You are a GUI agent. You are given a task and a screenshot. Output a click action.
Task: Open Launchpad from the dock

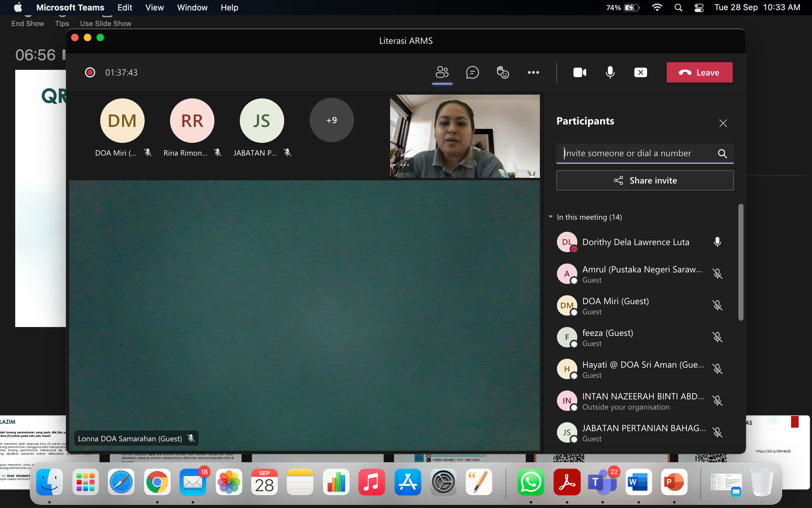[x=85, y=482]
